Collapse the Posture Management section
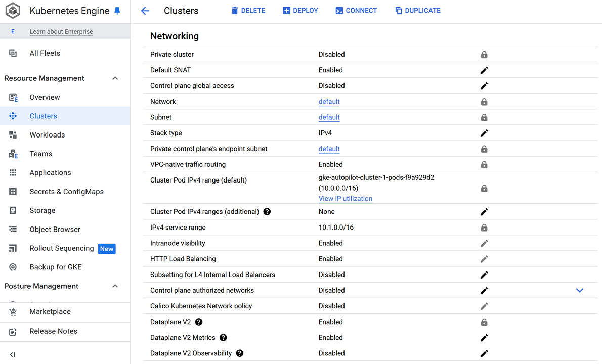Screen dimensions: 602x364 click(x=115, y=286)
